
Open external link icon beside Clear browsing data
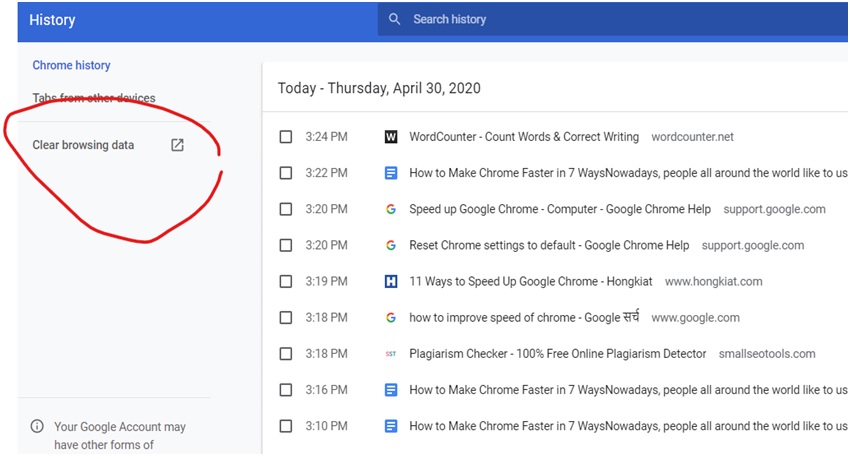(x=177, y=145)
